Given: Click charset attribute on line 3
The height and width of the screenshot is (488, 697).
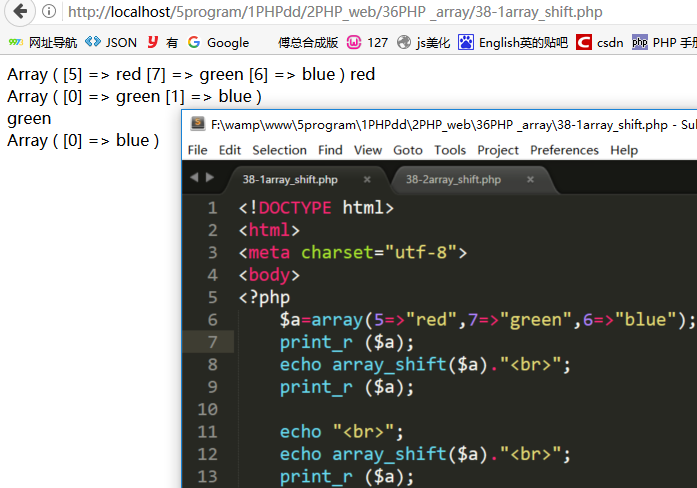Looking at the screenshot, I should click(337, 252).
